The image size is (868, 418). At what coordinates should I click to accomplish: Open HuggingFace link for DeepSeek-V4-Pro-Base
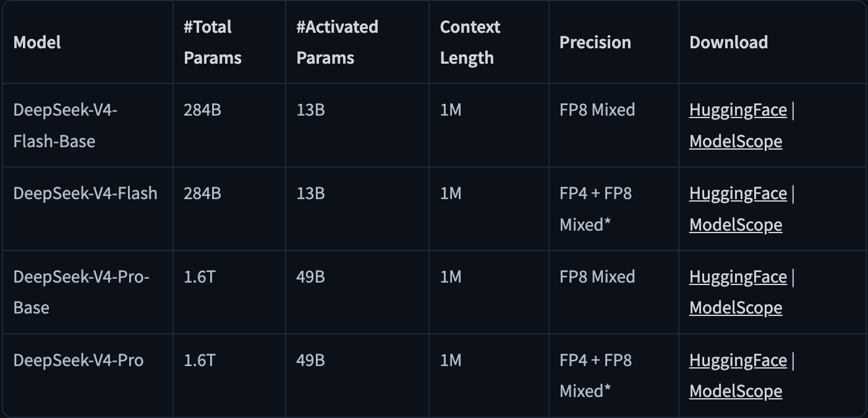(x=738, y=277)
